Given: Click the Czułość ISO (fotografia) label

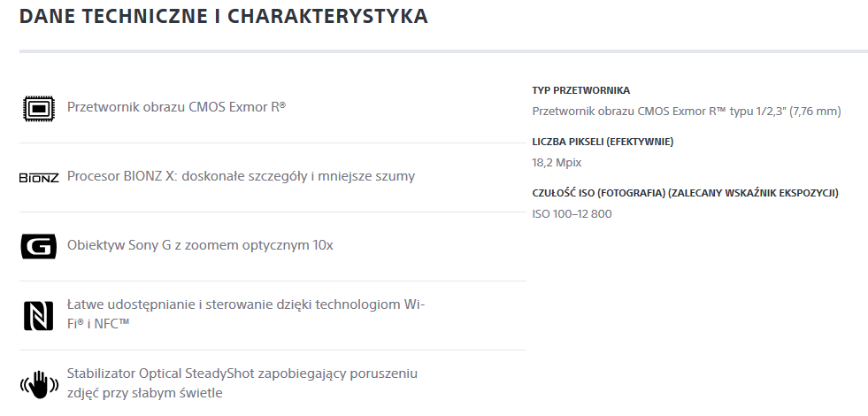Looking at the screenshot, I should point(686,193).
